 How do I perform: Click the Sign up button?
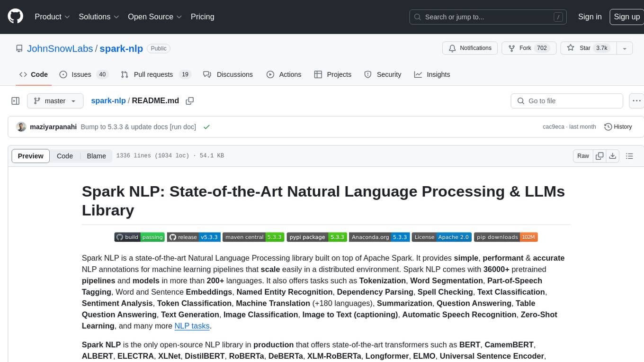point(626,17)
